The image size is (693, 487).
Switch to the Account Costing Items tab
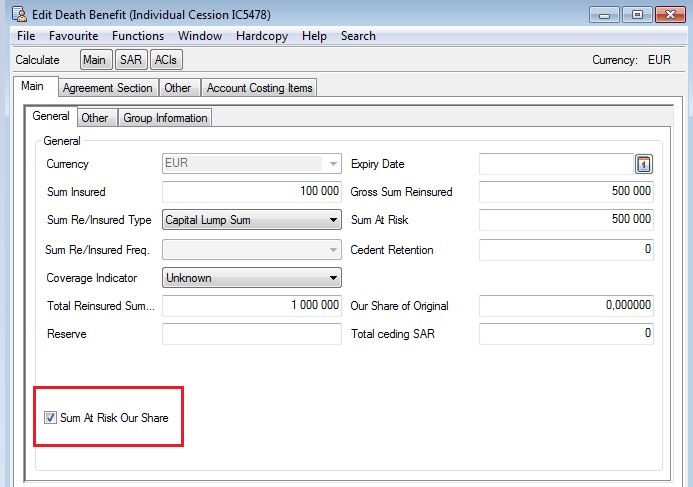tap(259, 88)
